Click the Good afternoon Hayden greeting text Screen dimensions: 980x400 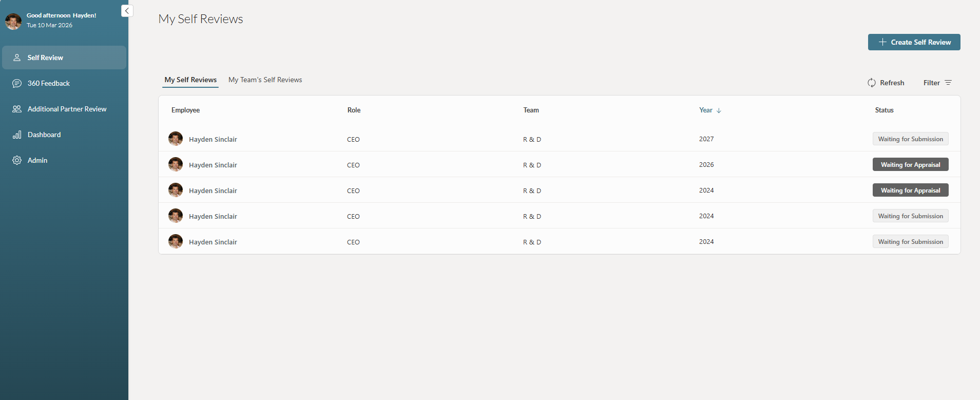[x=61, y=15]
